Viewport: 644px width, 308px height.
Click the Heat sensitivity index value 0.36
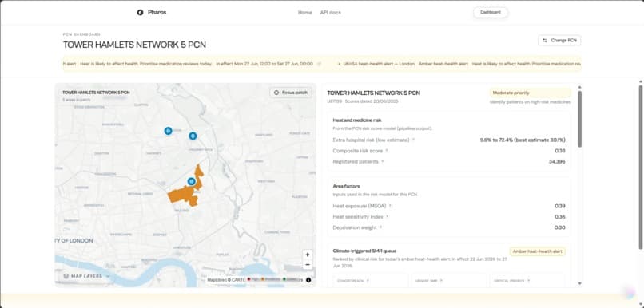pyautogui.click(x=560, y=216)
